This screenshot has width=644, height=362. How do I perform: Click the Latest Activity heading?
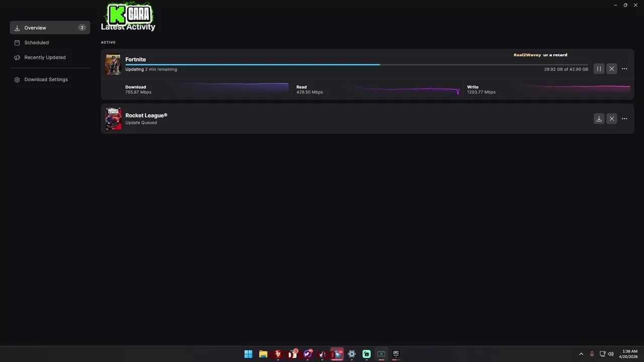128,27
